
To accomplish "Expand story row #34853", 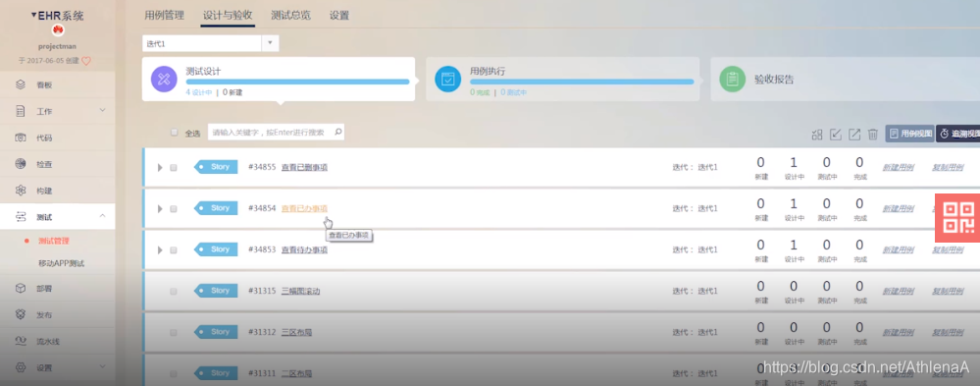I will coord(160,250).
